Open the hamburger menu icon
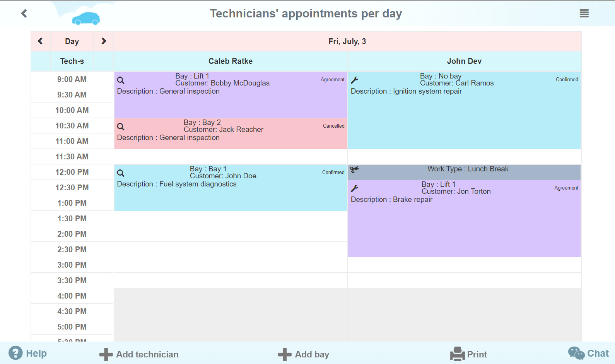The width and height of the screenshot is (615, 364). coord(584,14)
